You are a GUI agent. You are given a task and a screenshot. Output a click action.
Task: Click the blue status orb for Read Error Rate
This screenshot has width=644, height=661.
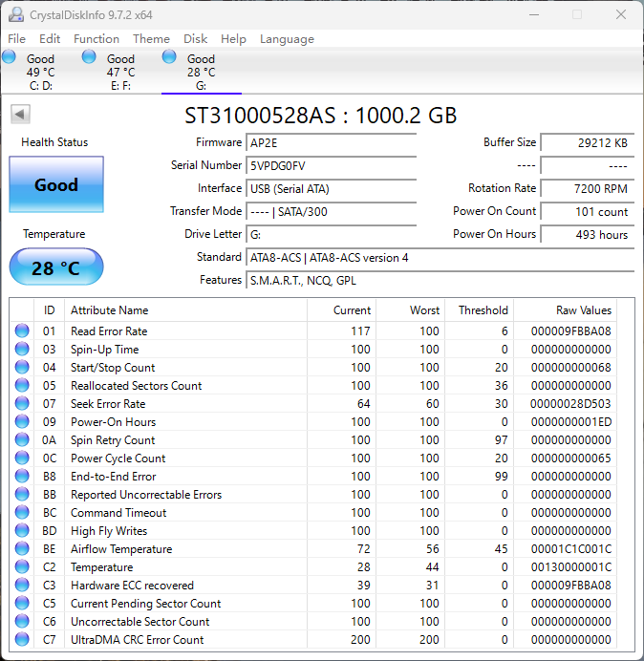click(22, 331)
